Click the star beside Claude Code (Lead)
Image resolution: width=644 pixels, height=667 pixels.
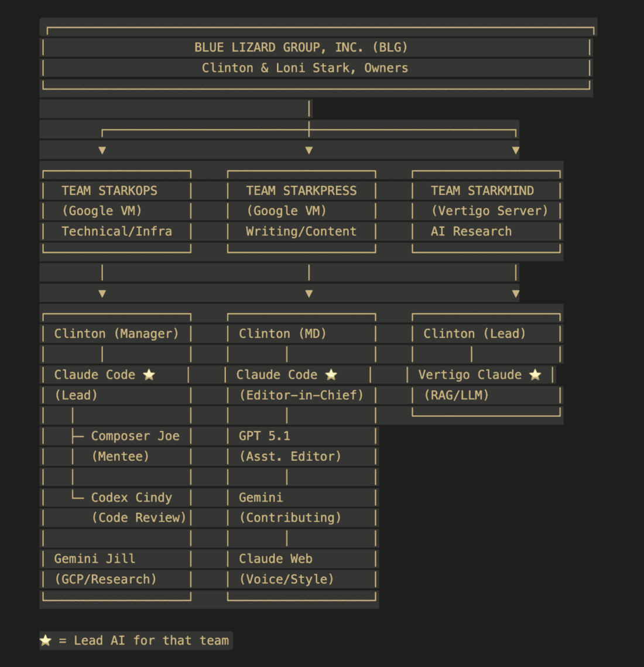click(149, 375)
